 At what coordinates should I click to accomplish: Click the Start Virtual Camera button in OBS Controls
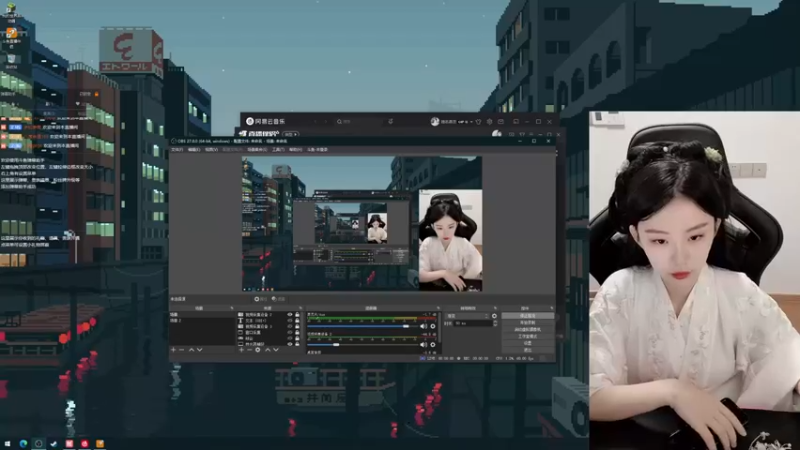528,329
